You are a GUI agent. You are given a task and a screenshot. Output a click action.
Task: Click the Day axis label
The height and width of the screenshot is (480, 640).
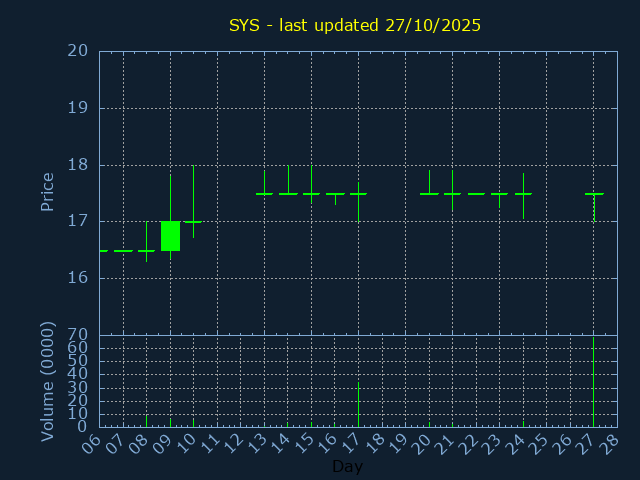tap(347, 466)
